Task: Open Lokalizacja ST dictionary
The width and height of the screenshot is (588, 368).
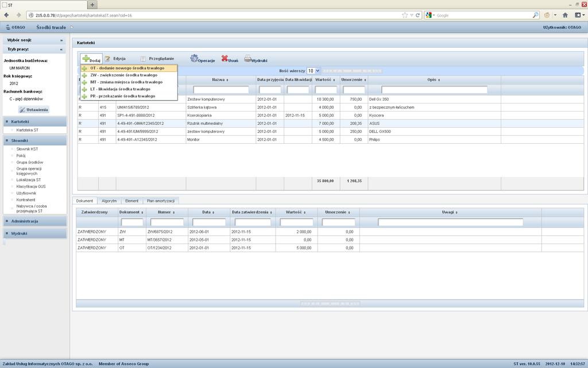Action: [x=29, y=180]
